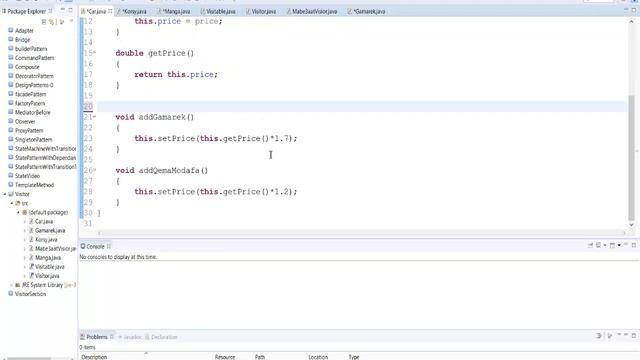Select the builderPattern project

[x=31, y=49]
